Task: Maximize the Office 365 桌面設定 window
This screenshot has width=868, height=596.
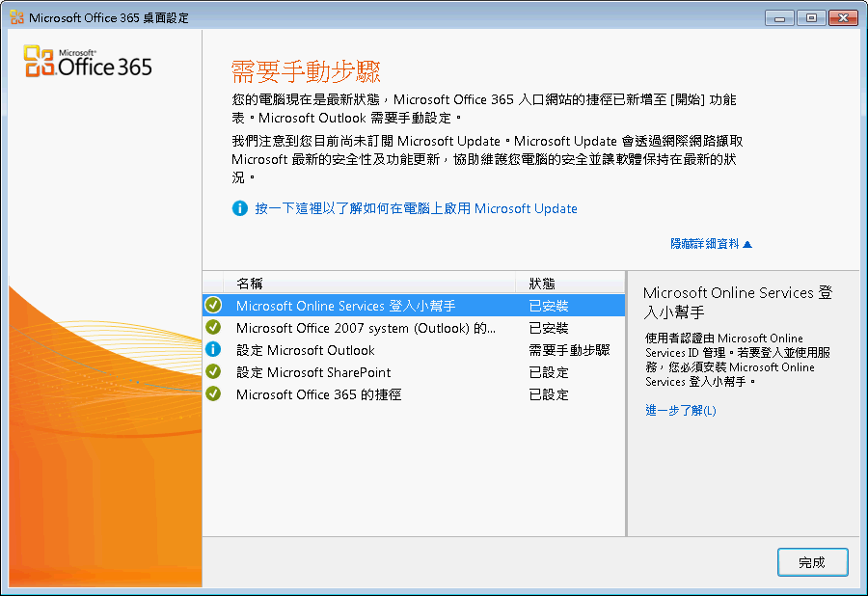Action: click(811, 17)
